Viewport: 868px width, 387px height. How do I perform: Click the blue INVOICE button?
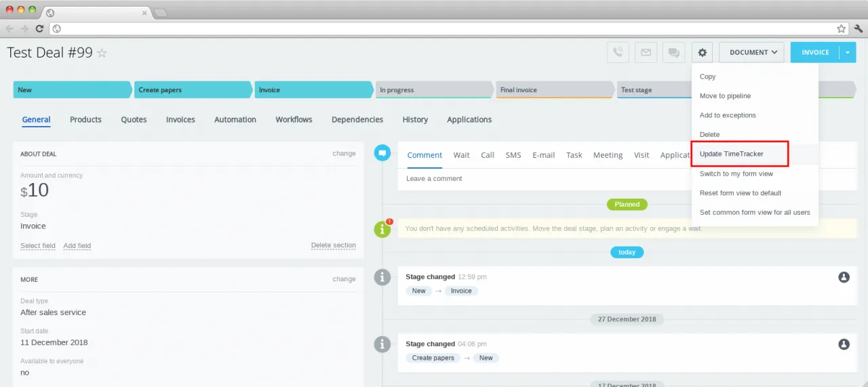pyautogui.click(x=814, y=52)
